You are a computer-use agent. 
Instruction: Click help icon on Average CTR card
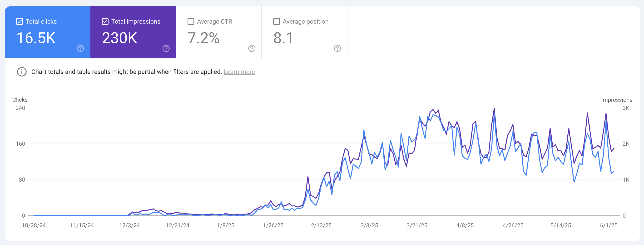(x=252, y=48)
